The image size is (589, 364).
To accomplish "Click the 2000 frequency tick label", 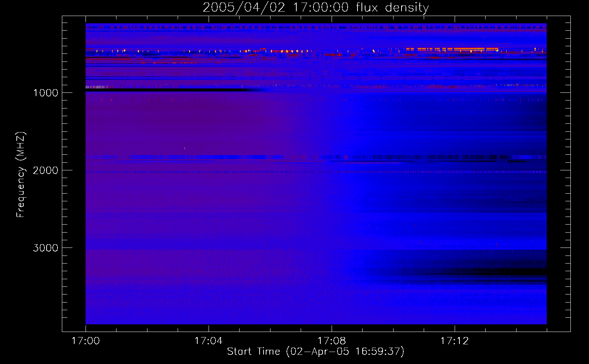I will tap(46, 170).
